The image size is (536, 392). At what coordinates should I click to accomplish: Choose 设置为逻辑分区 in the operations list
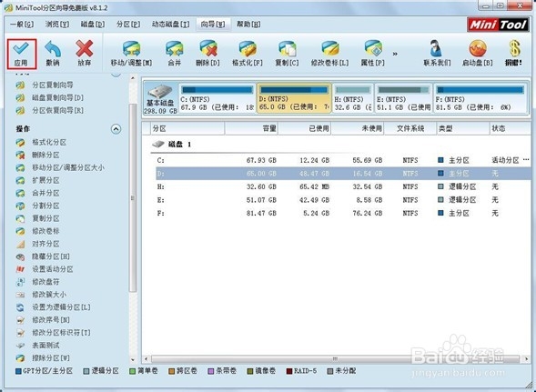tap(61, 307)
